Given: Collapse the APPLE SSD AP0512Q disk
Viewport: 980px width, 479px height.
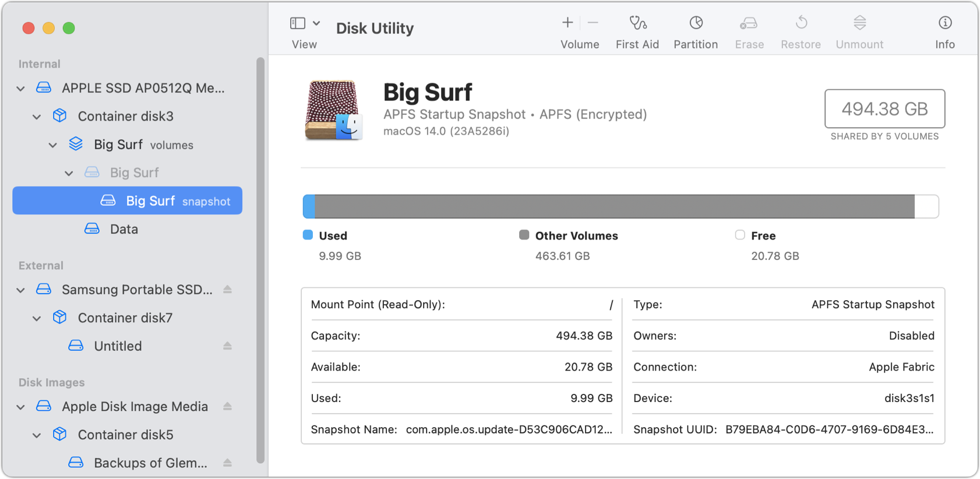Looking at the screenshot, I should pyautogui.click(x=21, y=89).
